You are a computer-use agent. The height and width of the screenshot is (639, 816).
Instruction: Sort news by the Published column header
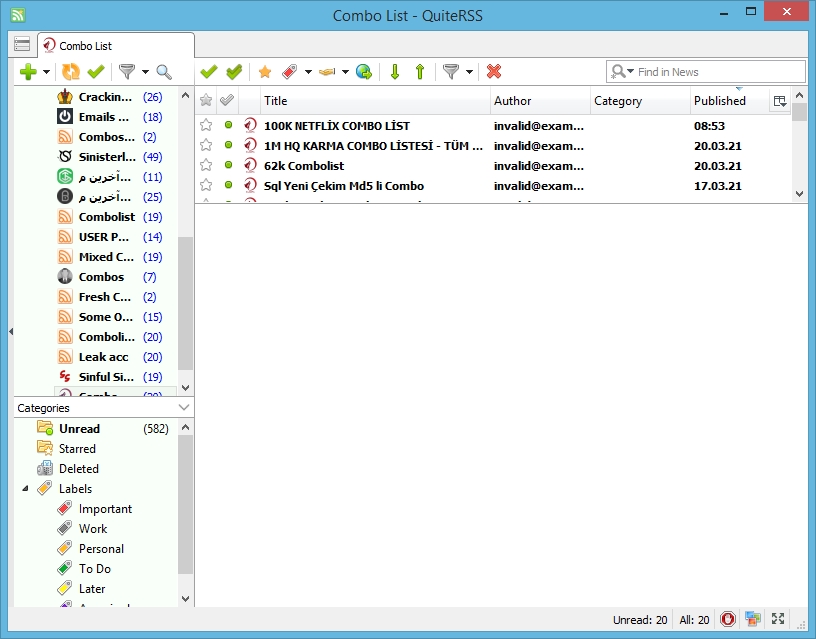[x=720, y=101]
